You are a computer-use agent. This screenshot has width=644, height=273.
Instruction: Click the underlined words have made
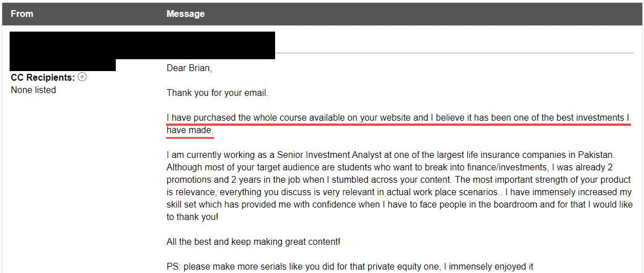point(190,130)
